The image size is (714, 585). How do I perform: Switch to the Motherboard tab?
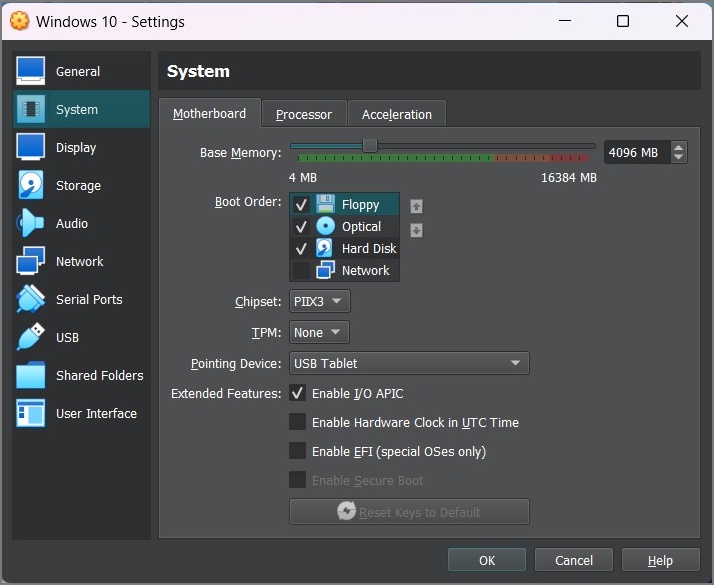tap(209, 113)
